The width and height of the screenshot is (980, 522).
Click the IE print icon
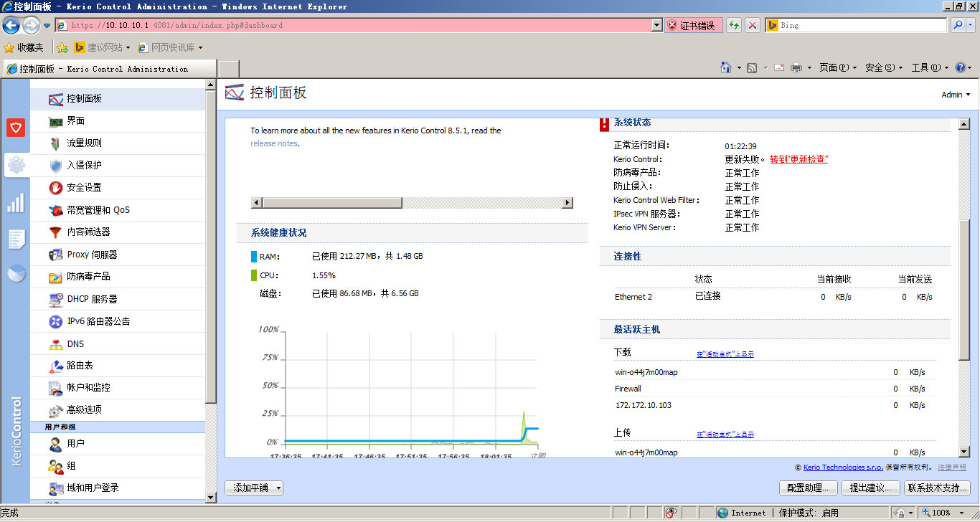[796, 67]
